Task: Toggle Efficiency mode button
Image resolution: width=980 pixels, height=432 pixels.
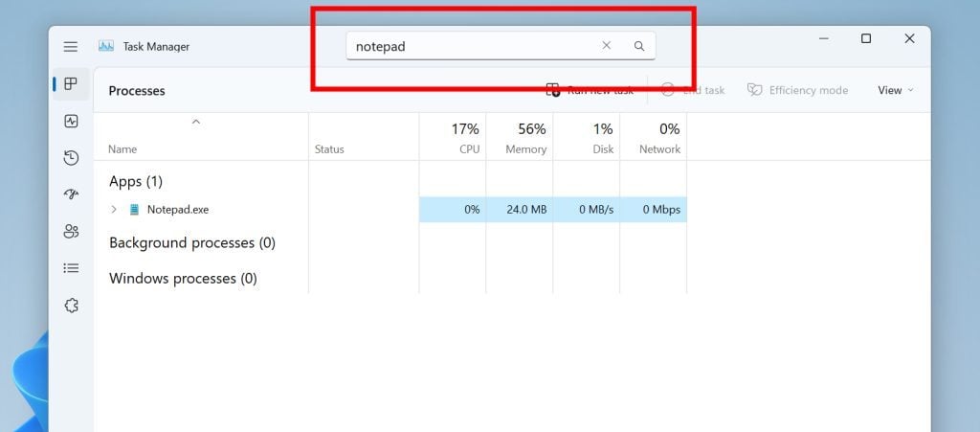Action: tap(797, 90)
